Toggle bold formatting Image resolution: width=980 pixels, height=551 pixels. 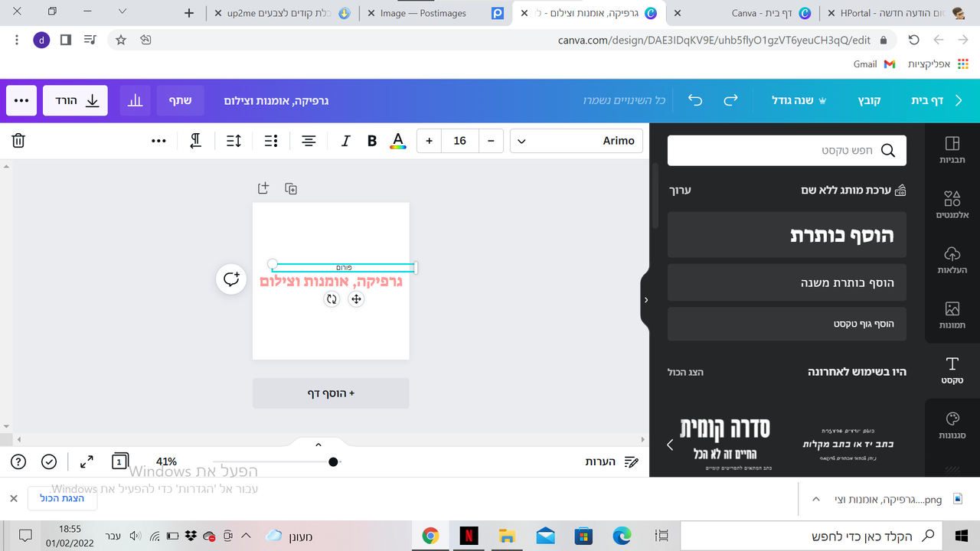(372, 141)
